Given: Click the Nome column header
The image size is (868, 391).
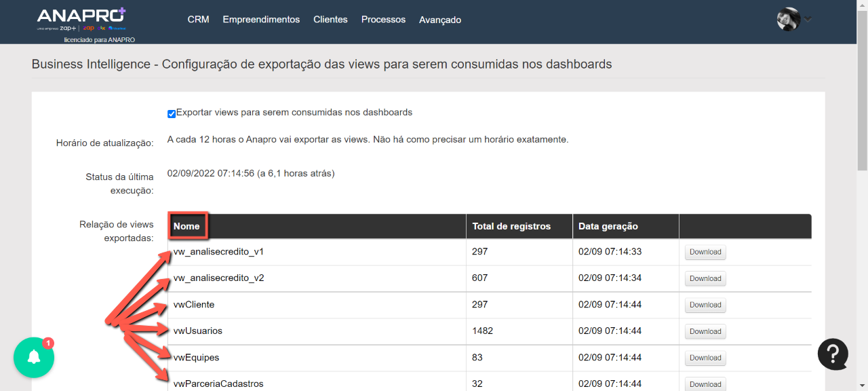Looking at the screenshot, I should [186, 226].
